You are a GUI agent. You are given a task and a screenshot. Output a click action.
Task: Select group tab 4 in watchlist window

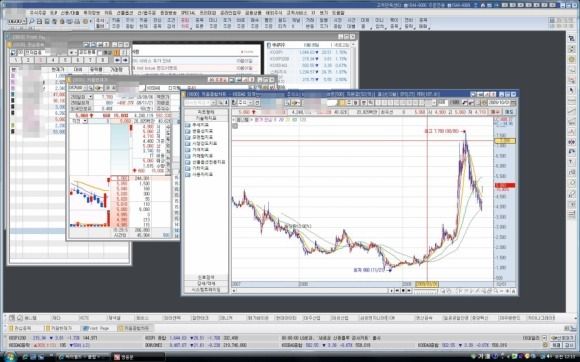pos(53,60)
